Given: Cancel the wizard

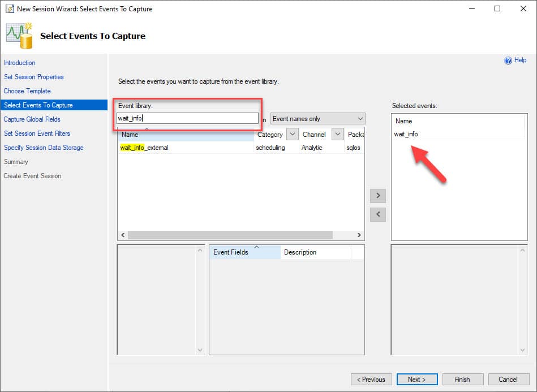Looking at the screenshot, I should pos(508,380).
